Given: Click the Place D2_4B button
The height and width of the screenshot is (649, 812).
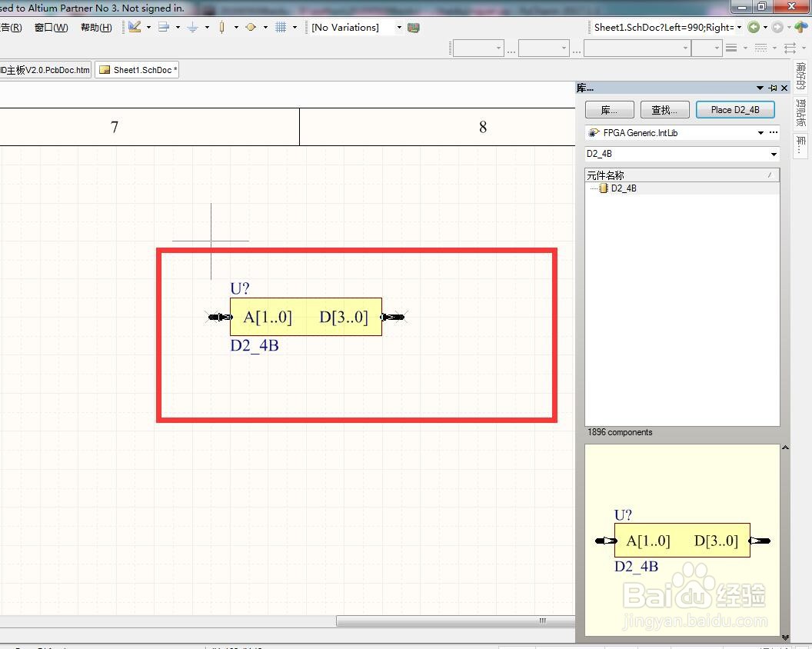Looking at the screenshot, I should (x=735, y=110).
